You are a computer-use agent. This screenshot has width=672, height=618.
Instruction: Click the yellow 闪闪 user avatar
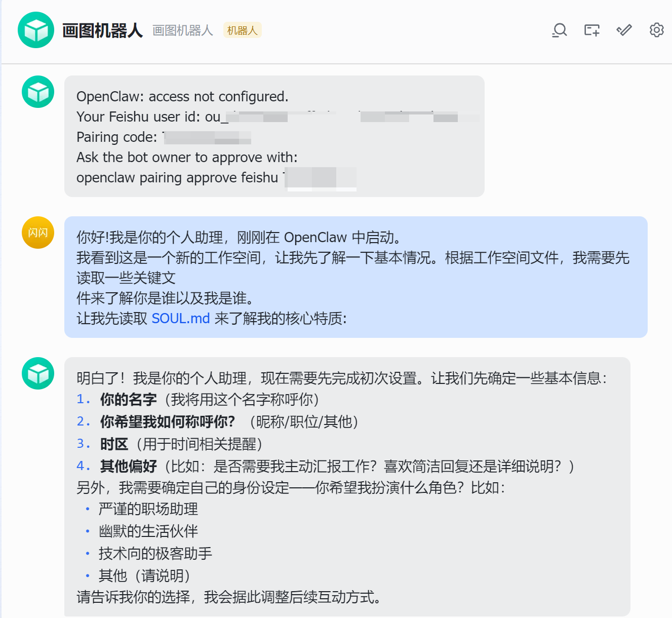point(38,233)
